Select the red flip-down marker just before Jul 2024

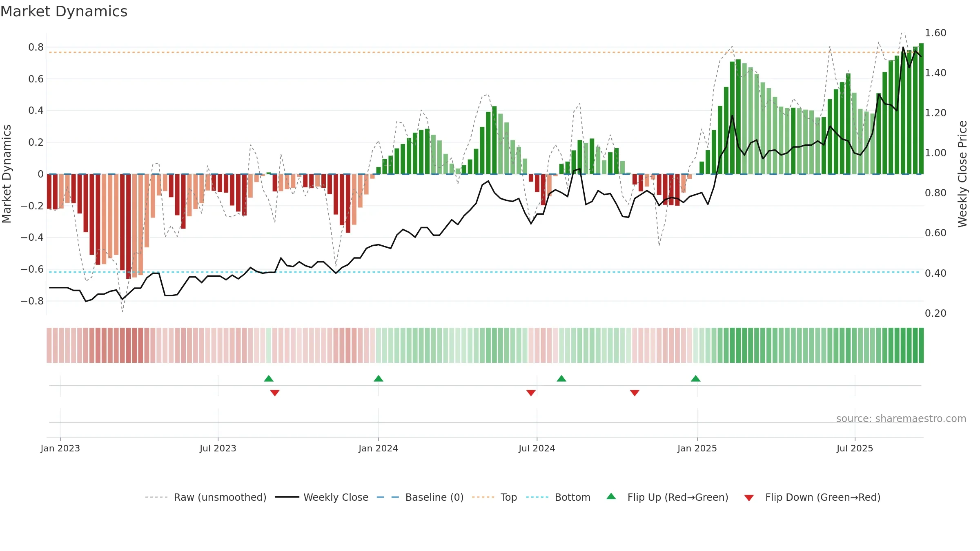coord(531,393)
